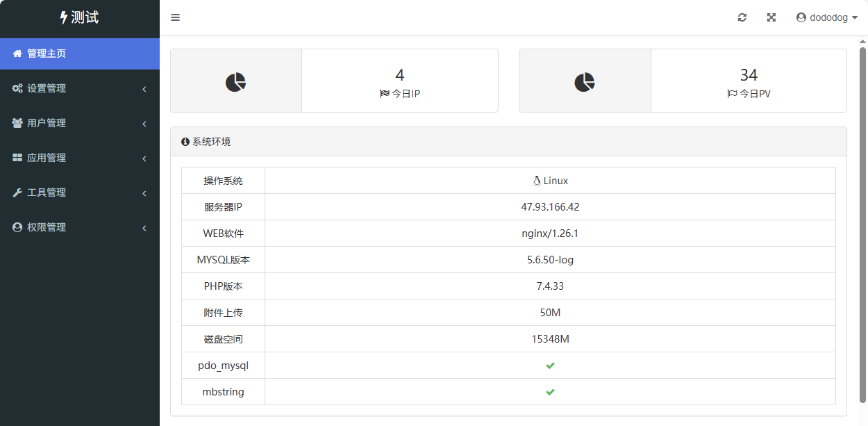Viewport: 868px width, 426px height.
Task: Click the pie chart icon beside 今日IP
Action: 236,82
